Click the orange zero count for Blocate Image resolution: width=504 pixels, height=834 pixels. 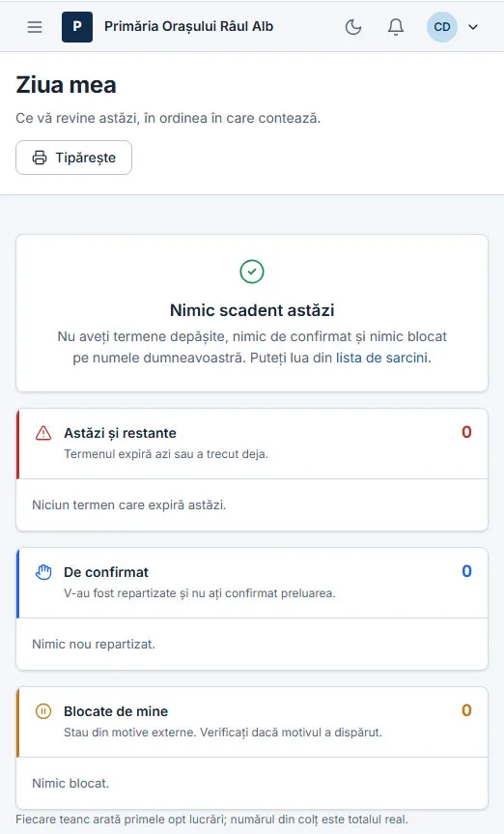tap(466, 710)
